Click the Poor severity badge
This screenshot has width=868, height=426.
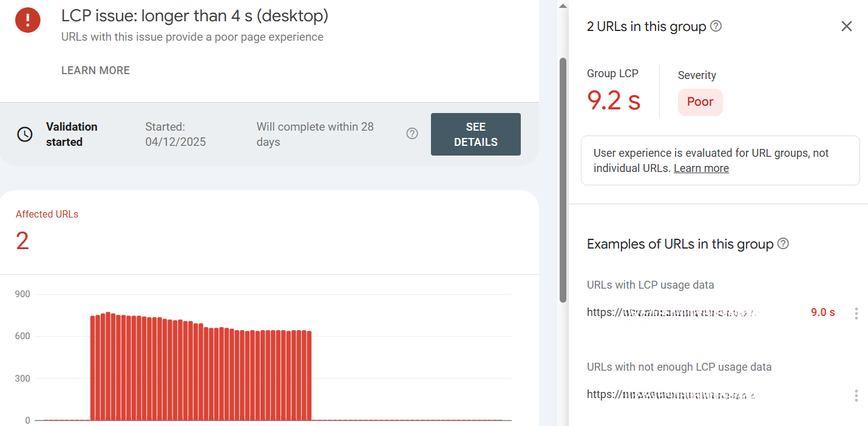(700, 102)
